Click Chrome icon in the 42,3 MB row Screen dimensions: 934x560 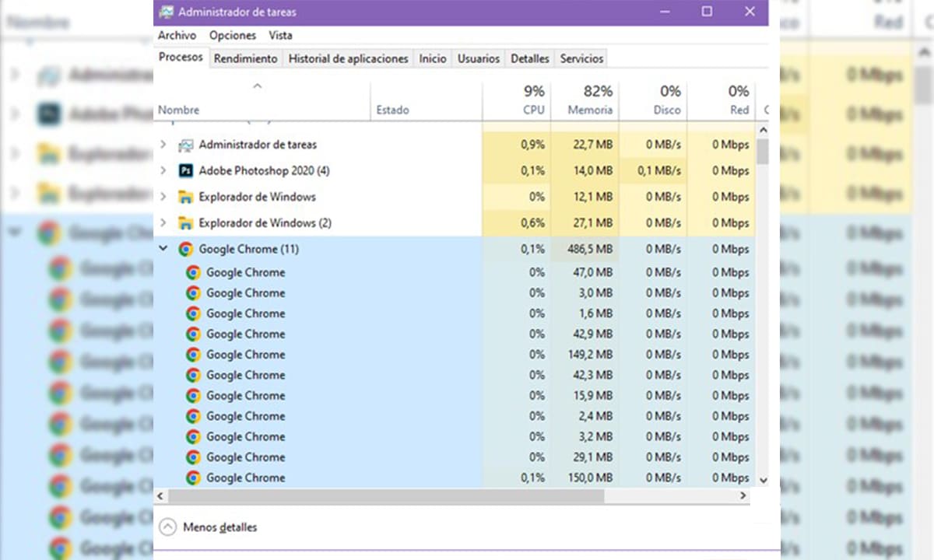point(193,375)
